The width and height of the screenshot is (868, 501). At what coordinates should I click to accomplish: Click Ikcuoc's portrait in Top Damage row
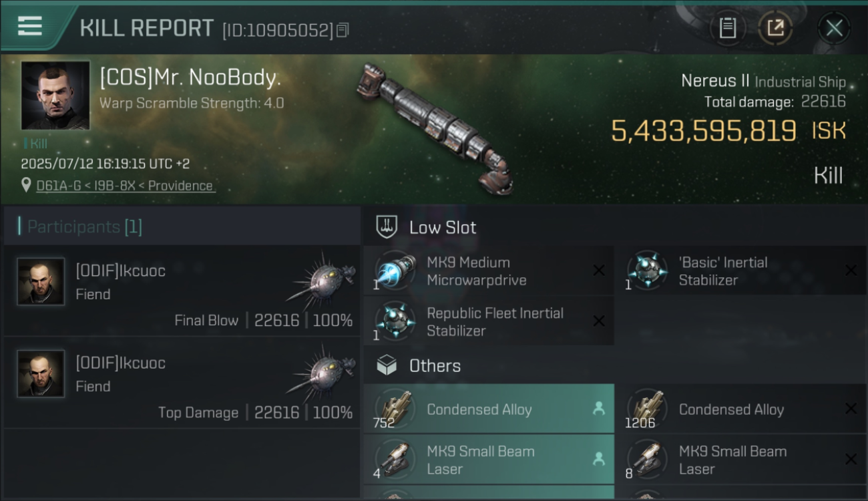coord(41,374)
